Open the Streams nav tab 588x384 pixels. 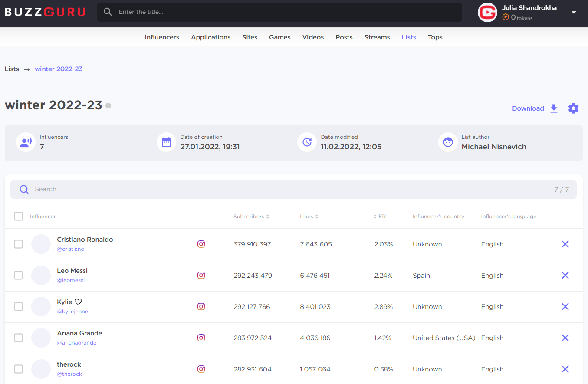click(377, 37)
